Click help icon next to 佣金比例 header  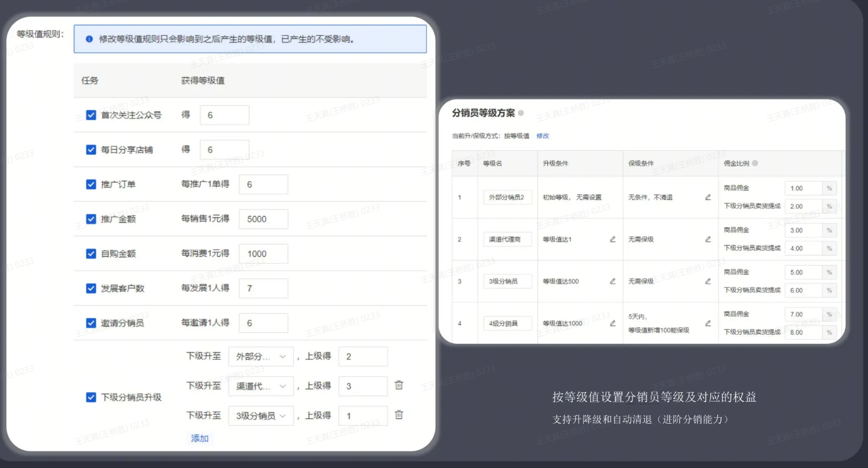[x=755, y=163]
